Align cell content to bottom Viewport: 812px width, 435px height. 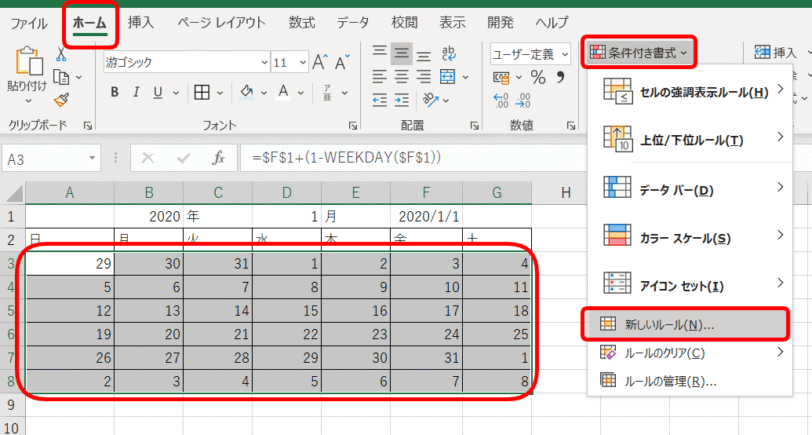pyautogui.click(x=424, y=56)
